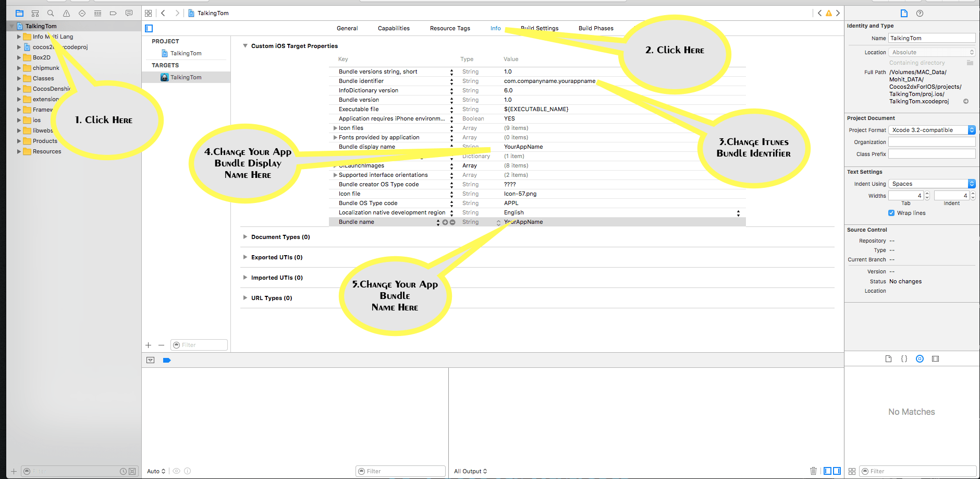Switch to the Info tab

point(496,28)
